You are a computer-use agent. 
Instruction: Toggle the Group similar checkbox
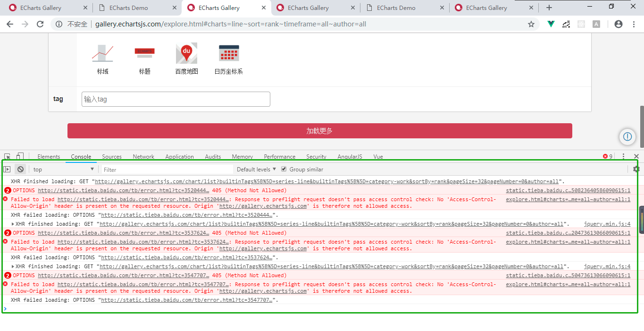click(x=284, y=169)
